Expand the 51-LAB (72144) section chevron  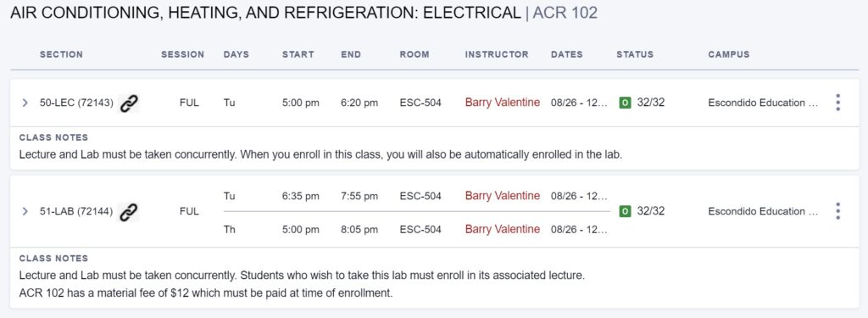pos(25,212)
